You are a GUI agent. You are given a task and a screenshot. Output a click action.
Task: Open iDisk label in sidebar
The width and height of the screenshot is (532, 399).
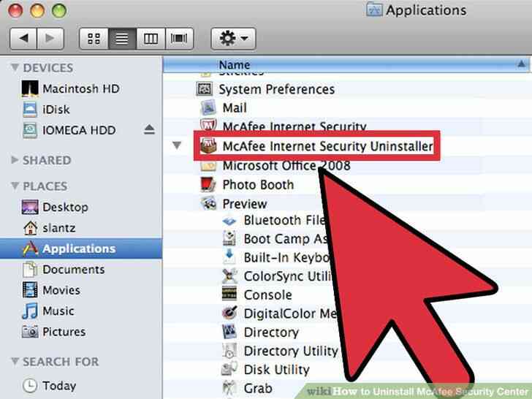[56, 110]
